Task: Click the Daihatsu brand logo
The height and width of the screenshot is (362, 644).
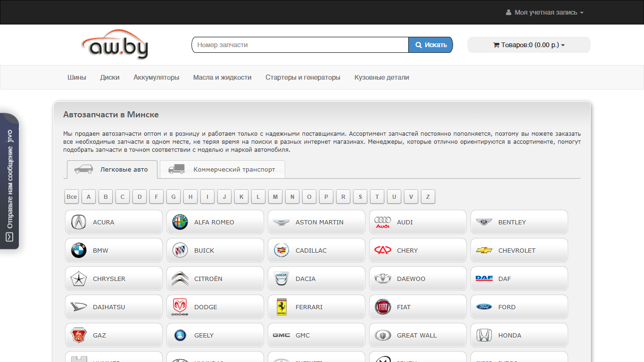Action: pyautogui.click(x=79, y=307)
